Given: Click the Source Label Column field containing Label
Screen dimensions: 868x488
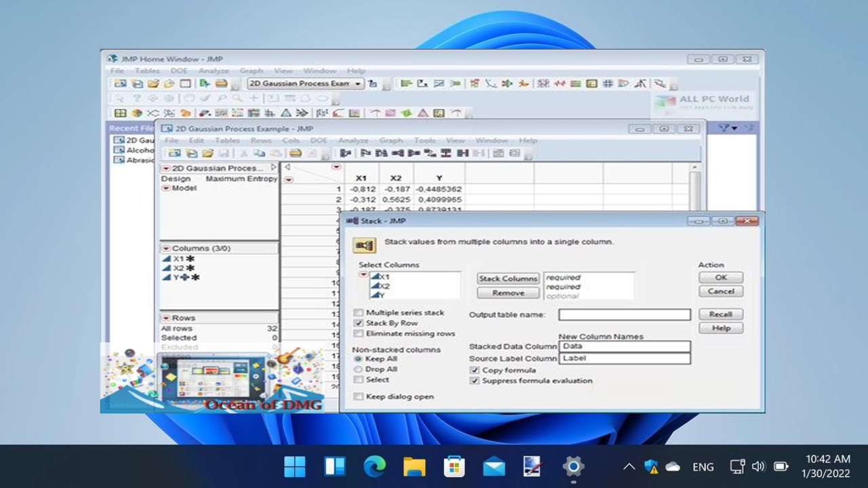Looking at the screenshot, I should [625, 359].
